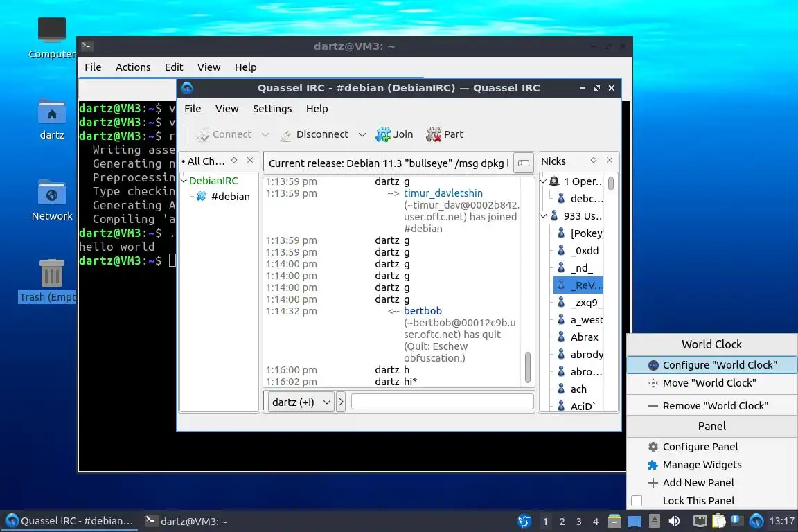Viewport: 798px width, 532px height.
Task: Click the volume speaker tray icon
Action: coord(674,521)
